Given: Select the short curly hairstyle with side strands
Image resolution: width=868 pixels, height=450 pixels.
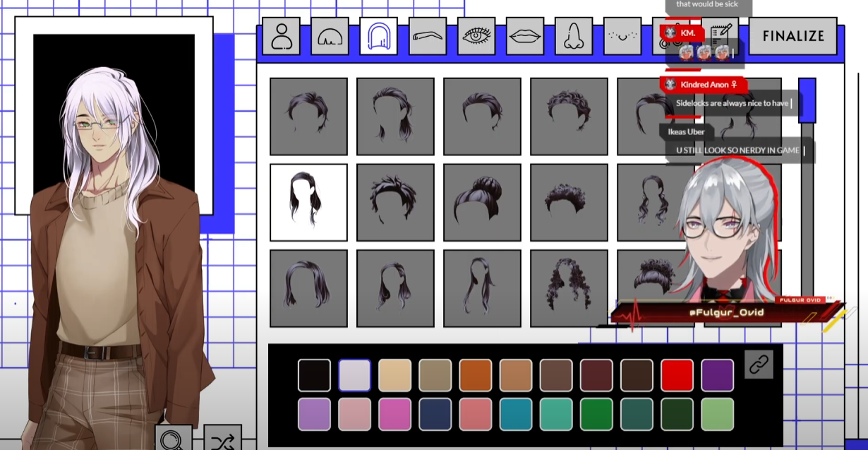Looking at the screenshot, I should (x=569, y=117).
